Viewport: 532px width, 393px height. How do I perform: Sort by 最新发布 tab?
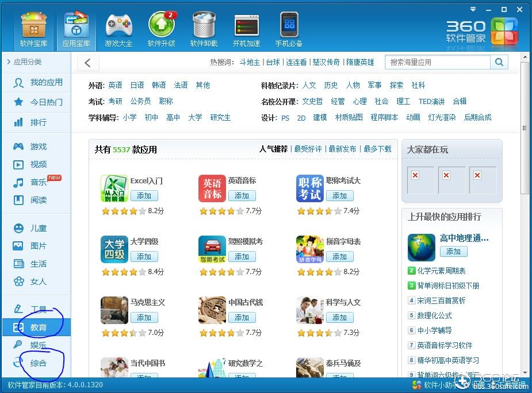(x=343, y=149)
